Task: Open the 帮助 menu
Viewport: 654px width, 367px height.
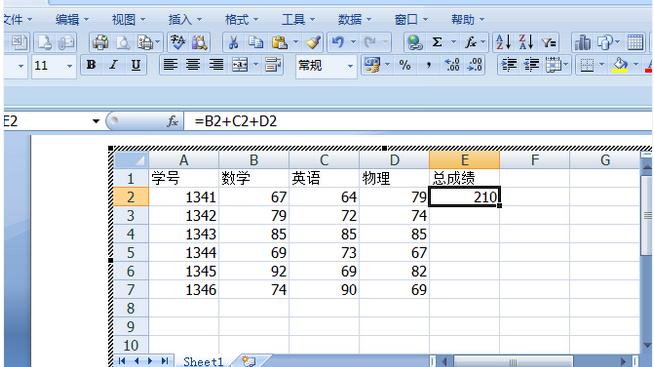Action: 468,20
